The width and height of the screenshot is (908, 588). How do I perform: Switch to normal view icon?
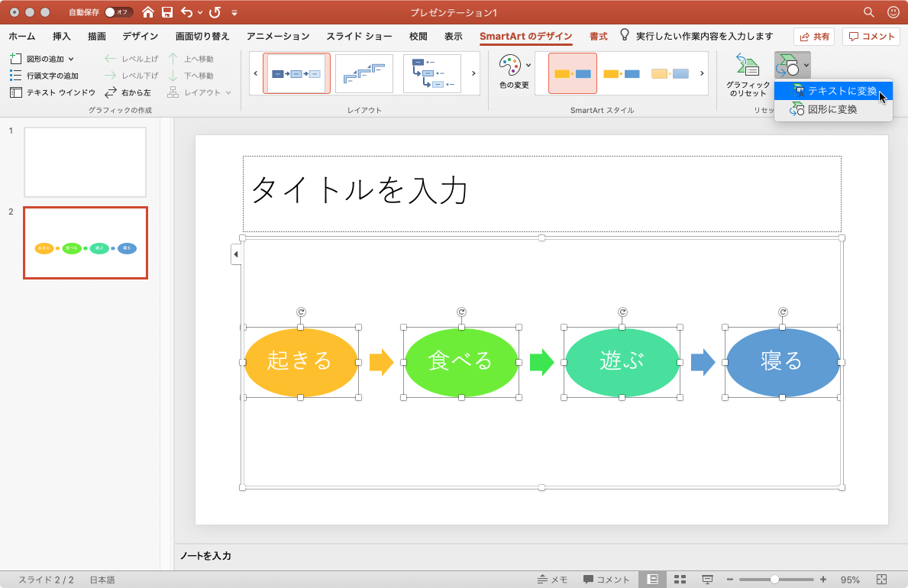[x=653, y=580]
